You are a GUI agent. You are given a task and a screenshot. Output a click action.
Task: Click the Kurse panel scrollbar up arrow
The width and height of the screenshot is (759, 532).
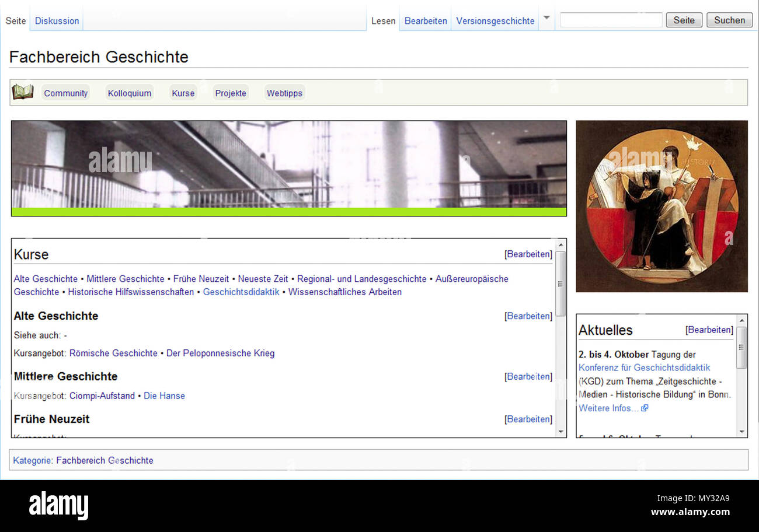(560, 245)
